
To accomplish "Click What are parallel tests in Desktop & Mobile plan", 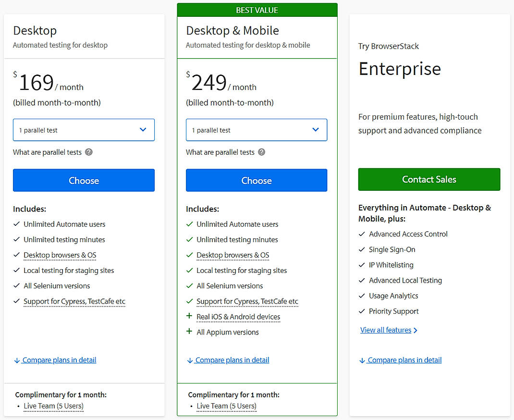I will (220, 152).
